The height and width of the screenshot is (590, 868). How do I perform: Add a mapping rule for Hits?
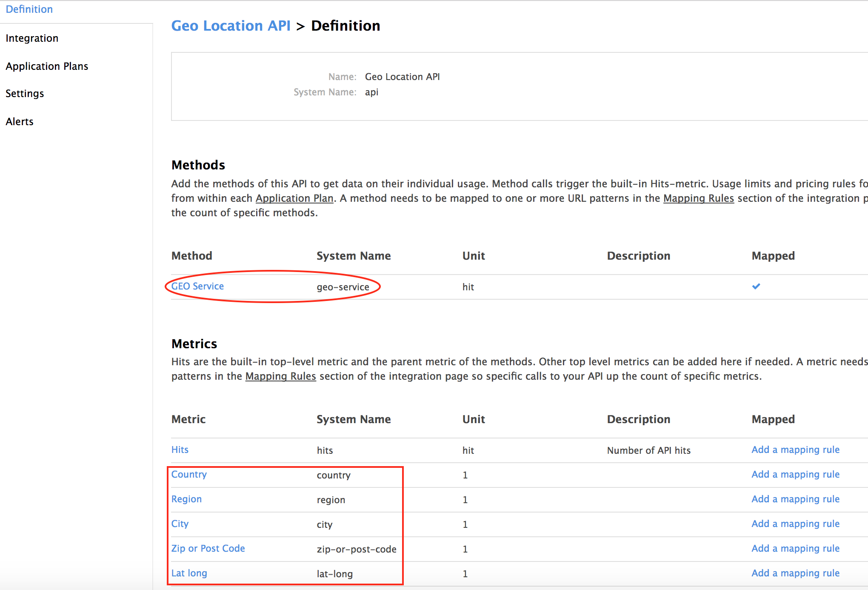(x=795, y=450)
